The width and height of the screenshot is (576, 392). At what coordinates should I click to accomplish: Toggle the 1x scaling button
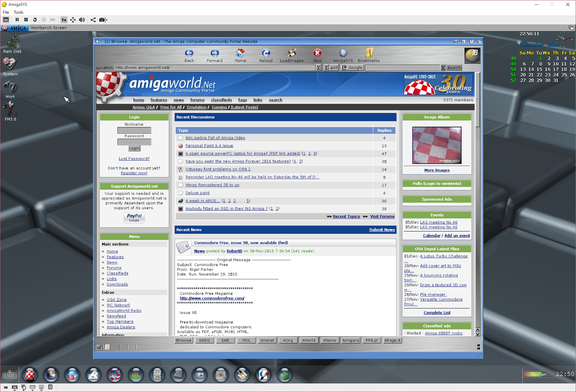pos(64,20)
